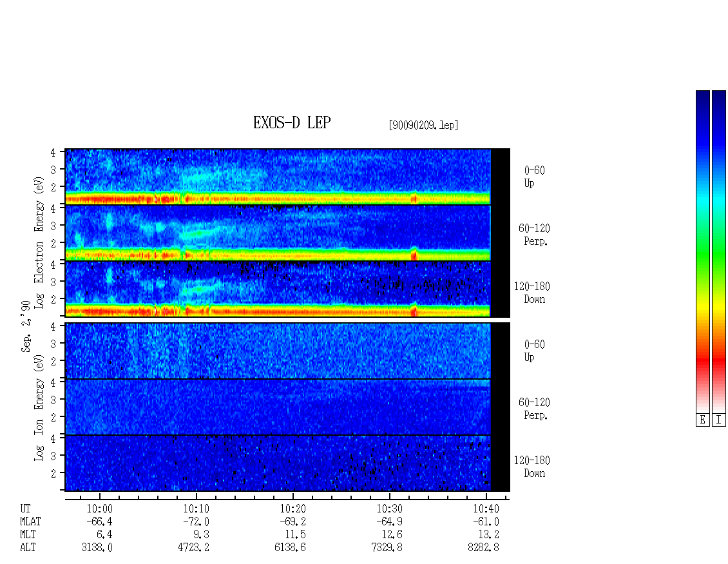The width and height of the screenshot is (728, 564).
Task: Click the electron "60-120 Perp." pitch angle label
Action: (x=534, y=235)
